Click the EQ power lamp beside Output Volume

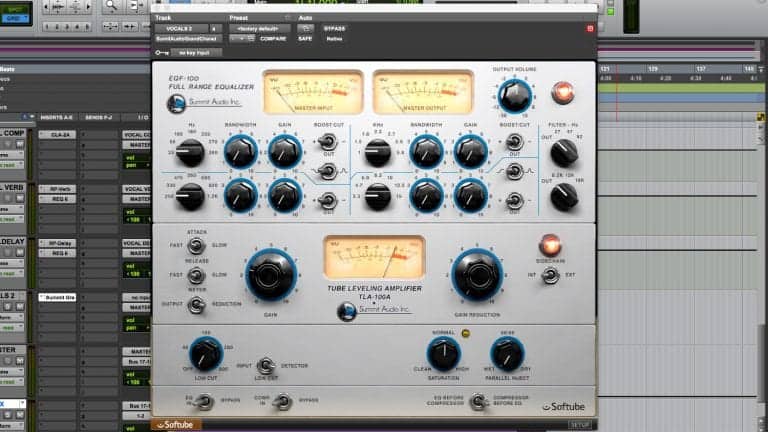pyautogui.click(x=562, y=93)
